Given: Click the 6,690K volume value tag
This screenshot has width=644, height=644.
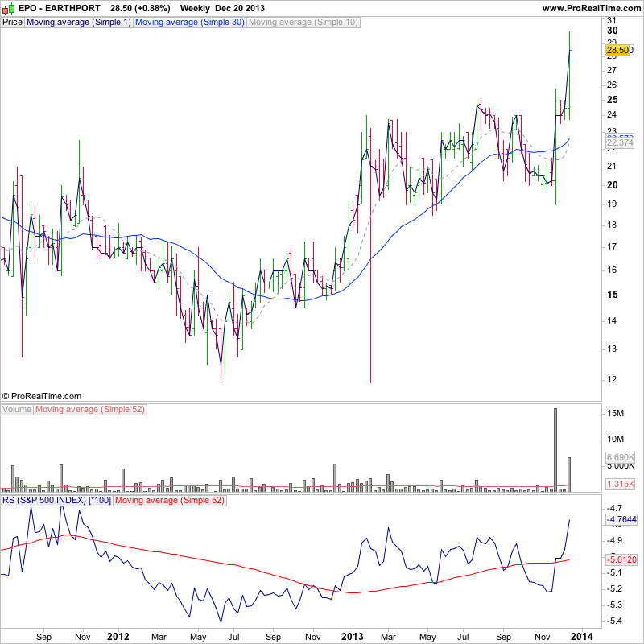Looking at the screenshot, I should point(620,457).
